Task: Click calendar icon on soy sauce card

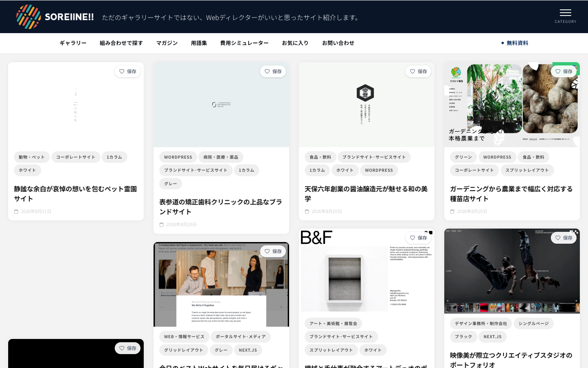Action: [x=307, y=211]
